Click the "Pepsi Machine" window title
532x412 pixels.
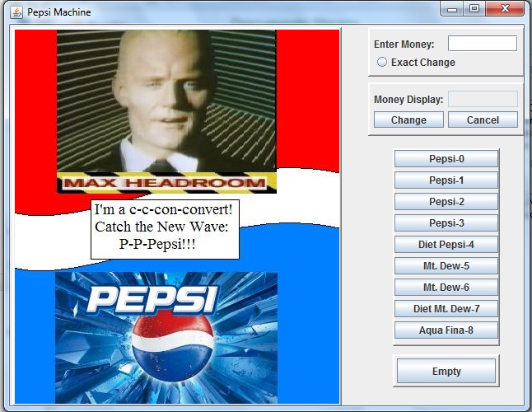coord(59,12)
